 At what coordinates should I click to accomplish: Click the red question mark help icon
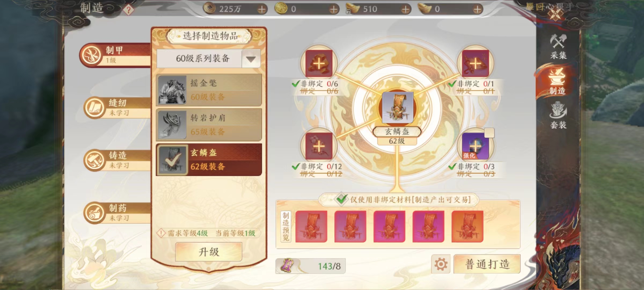129,10
